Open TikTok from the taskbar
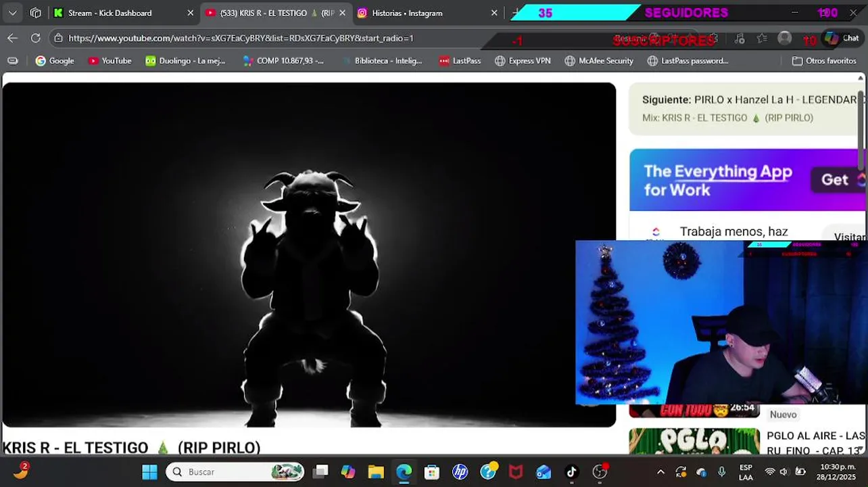The width and height of the screenshot is (868, 487). pos(572,472)
